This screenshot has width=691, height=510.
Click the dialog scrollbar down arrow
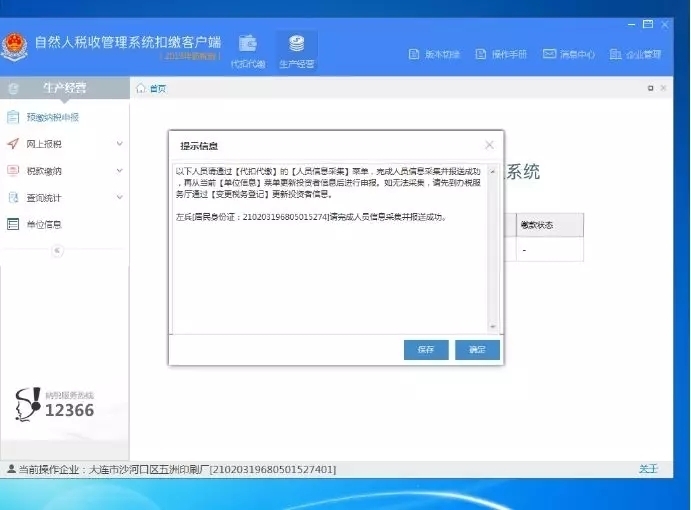coord(493,327)
